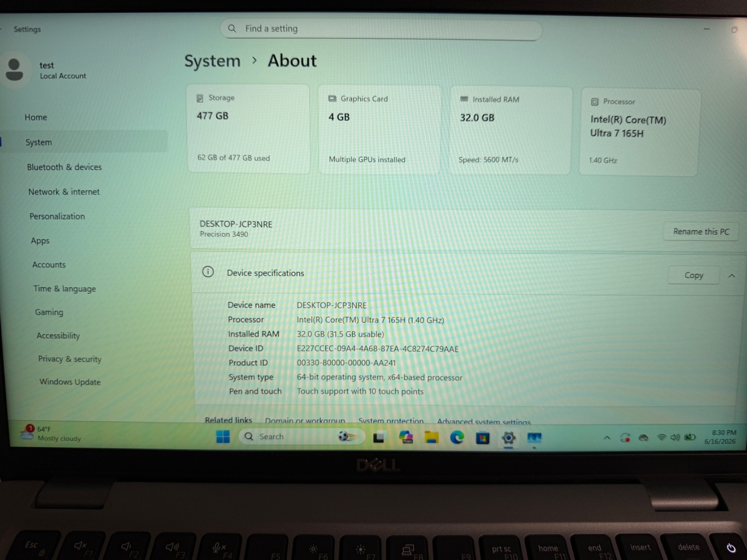
Task: Click the Product ID 00330-80000-00000-AA241
Action: pos(346,363)
